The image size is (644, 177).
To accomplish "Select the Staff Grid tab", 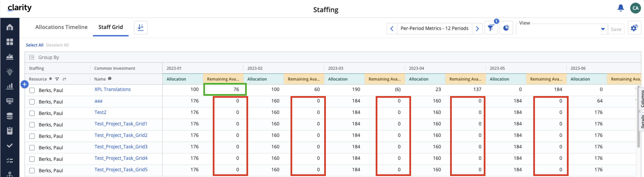I will (x=110, y=27).
